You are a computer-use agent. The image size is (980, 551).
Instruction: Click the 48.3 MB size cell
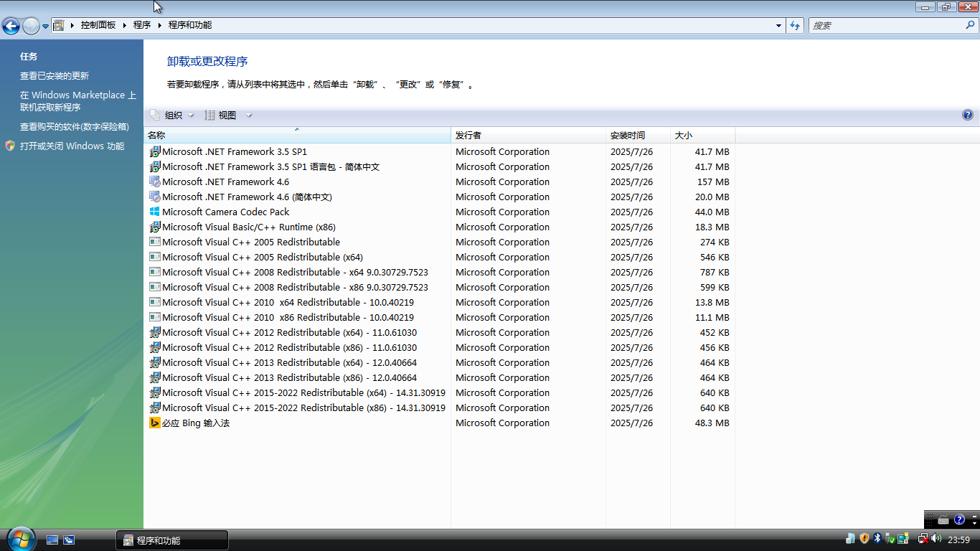pos(712,423)
